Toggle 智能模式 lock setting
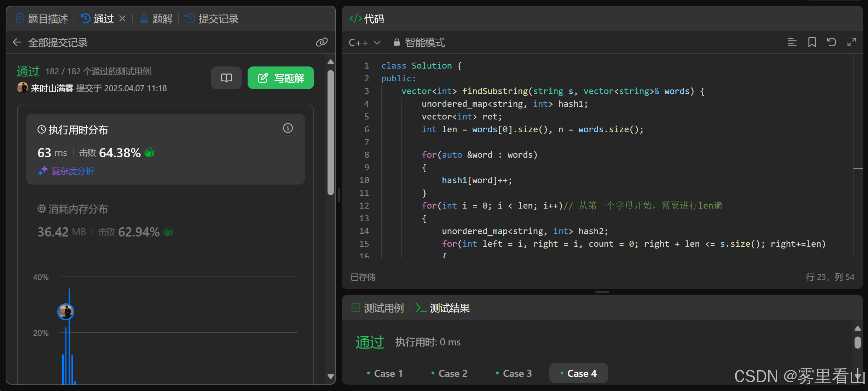868x391 pixels. click(419, 42)
